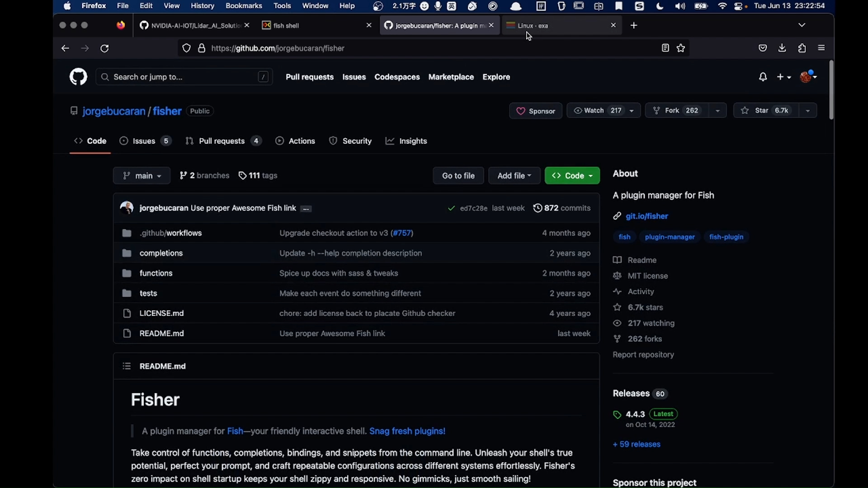868x488 pixels.
Task: Switch to the fish shell browser tab
Action: (317, 25)
